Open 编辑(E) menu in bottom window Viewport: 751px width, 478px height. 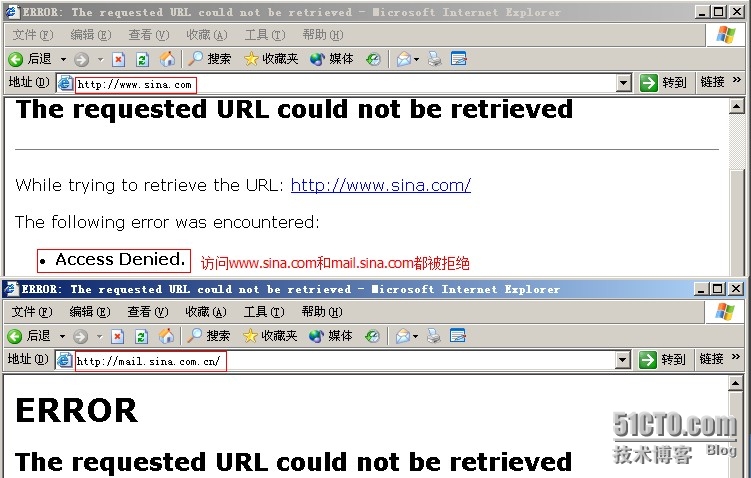[90, 312]
